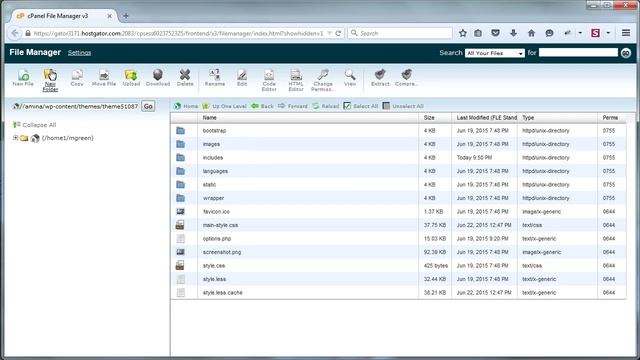Viewport: 640px width, 360px height.
Task: Click the New Folder toolbar icon
Action: click(x=50, y=80)
